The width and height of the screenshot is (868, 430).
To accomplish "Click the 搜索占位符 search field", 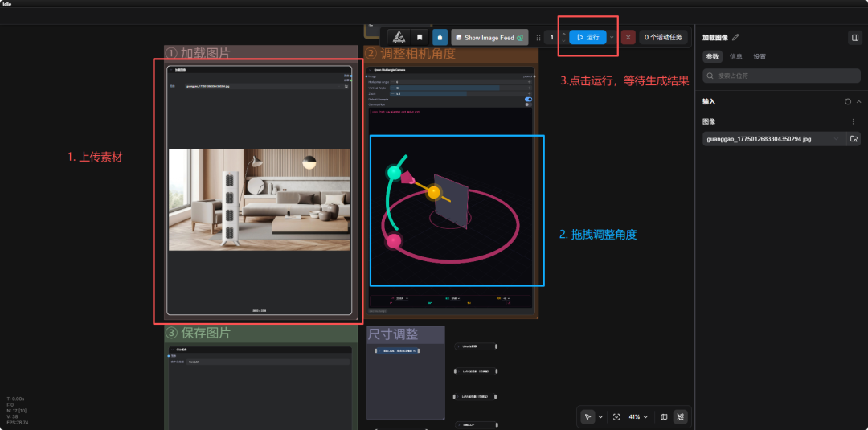I will [781, 76].
